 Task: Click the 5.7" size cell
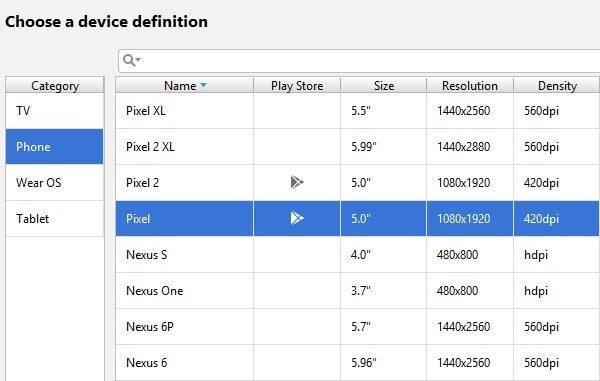[383, 327]
